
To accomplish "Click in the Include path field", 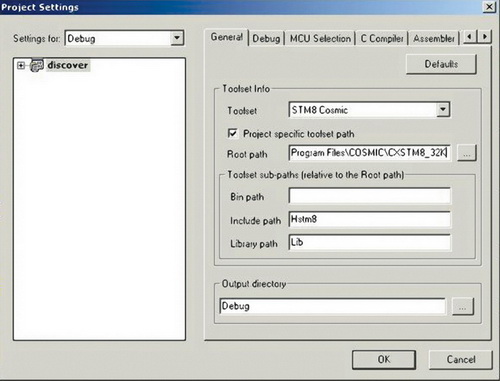I will click(369, 219).
